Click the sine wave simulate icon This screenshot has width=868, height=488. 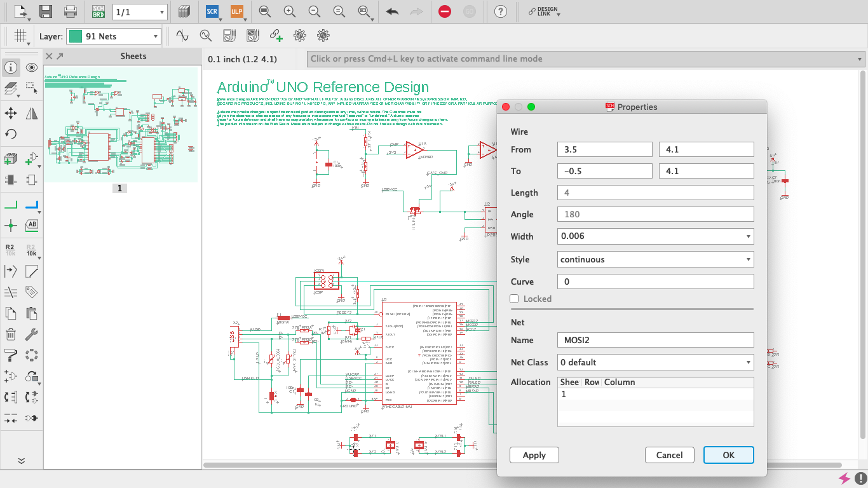[x=183, y=36]
